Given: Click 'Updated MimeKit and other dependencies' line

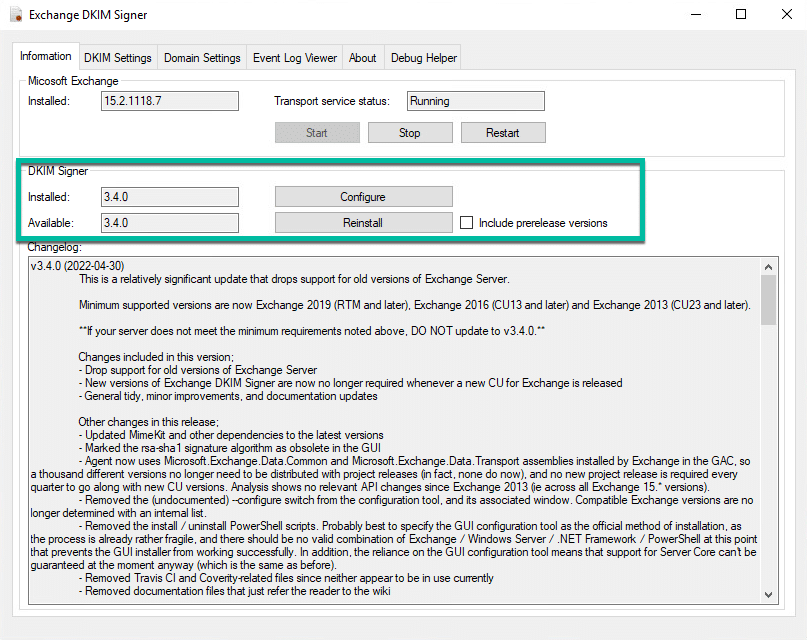Looking at the screenshot, I should (231, 435).
